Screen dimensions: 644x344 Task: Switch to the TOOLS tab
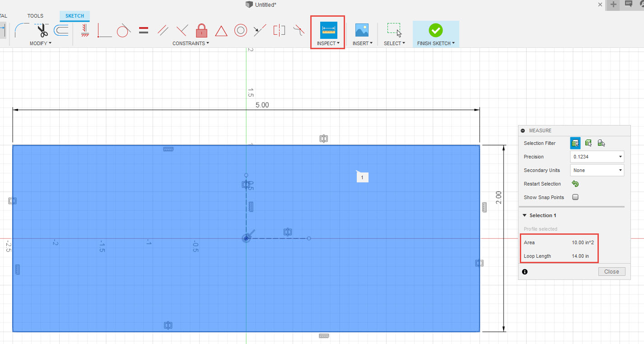coord(35,15)
